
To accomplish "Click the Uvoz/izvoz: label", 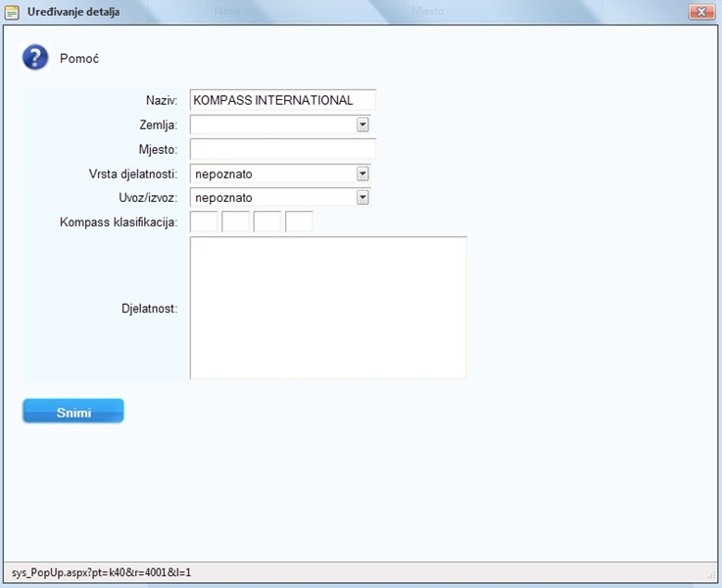I will click(148, 198).
